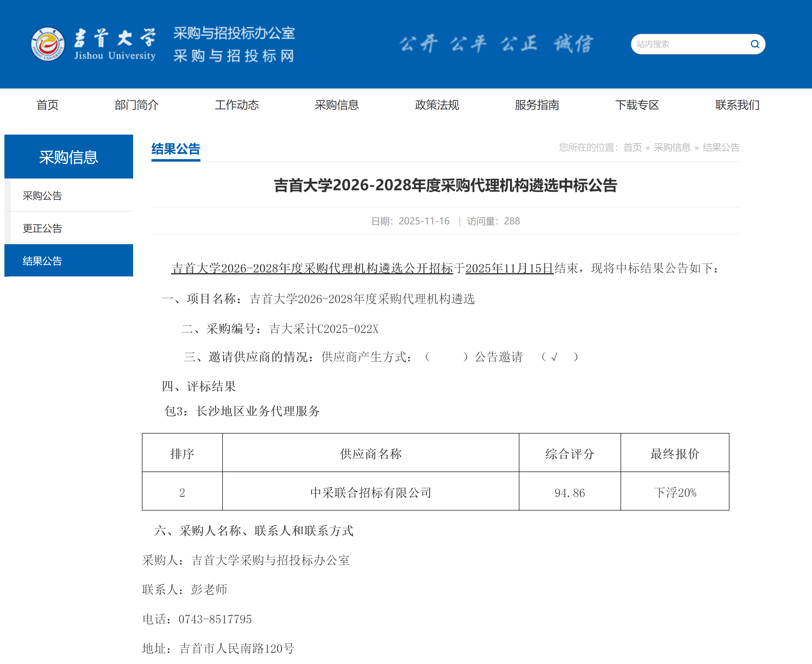Click the search magnifier icon
Viewport: 812px width, 664px height.
point(754,44)
